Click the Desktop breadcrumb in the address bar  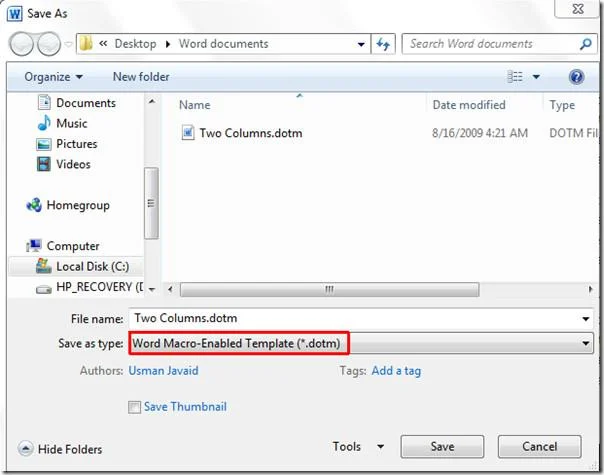tap(135, 44)
